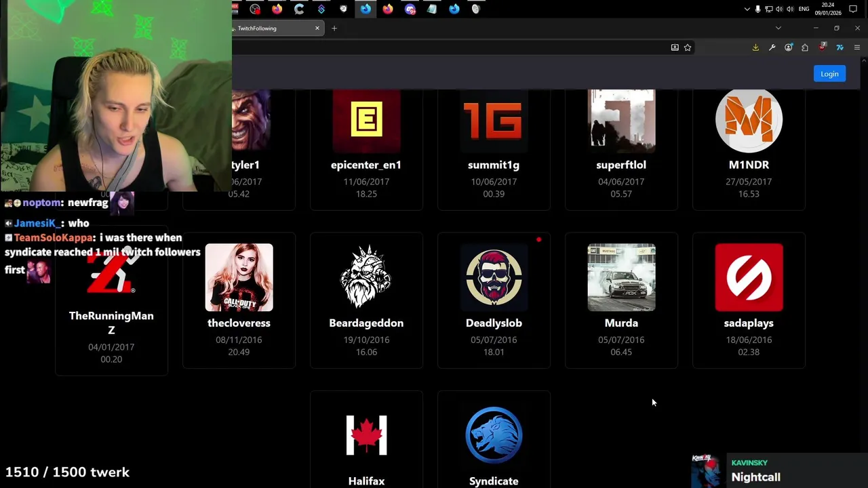This screenshot has width=868, height=488.
Task: Open the Beardageddon channel avatar
Action: tap(366, 277)
